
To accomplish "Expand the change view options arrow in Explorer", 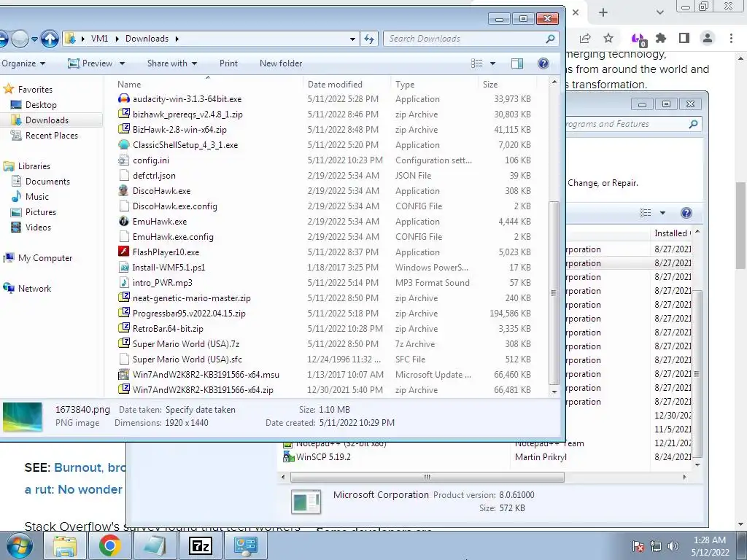I will pos(492,63).
